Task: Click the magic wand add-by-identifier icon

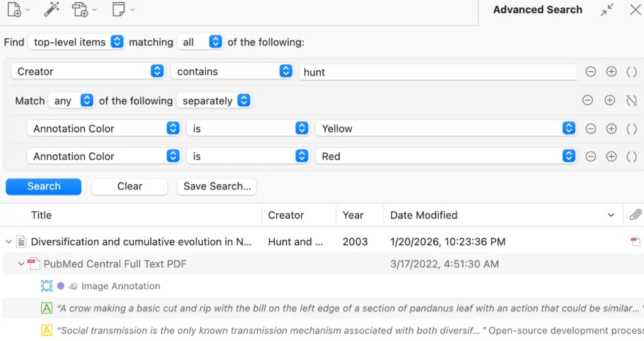Action: point(52,9)
